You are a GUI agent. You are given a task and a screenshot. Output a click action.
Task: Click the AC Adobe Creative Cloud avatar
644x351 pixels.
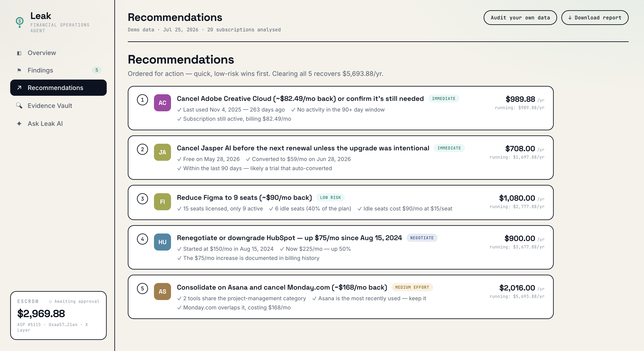click(162, 103)
